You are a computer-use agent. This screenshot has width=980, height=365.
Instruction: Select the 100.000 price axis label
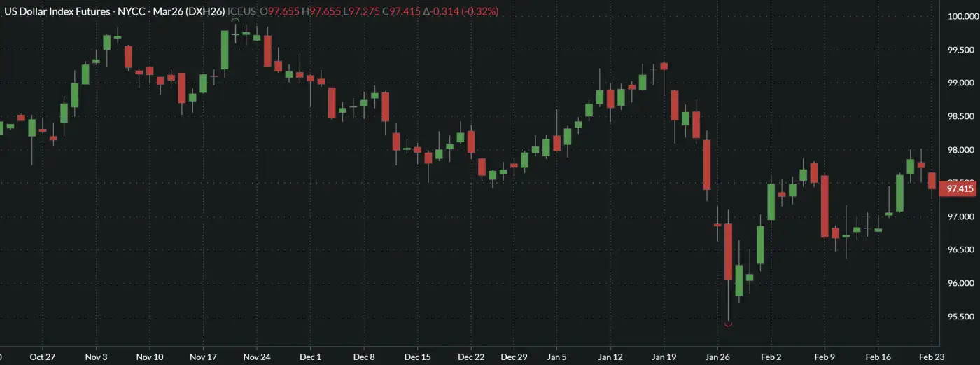point(962,17)
